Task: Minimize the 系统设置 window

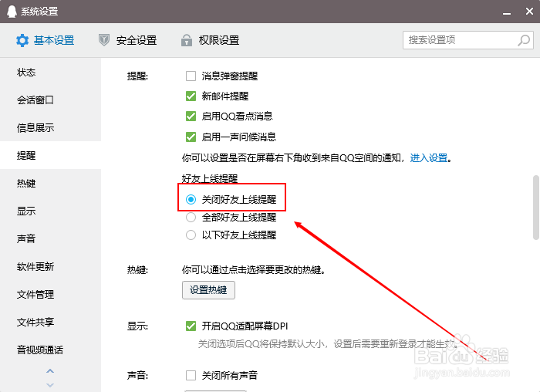Action: [507, 12]
